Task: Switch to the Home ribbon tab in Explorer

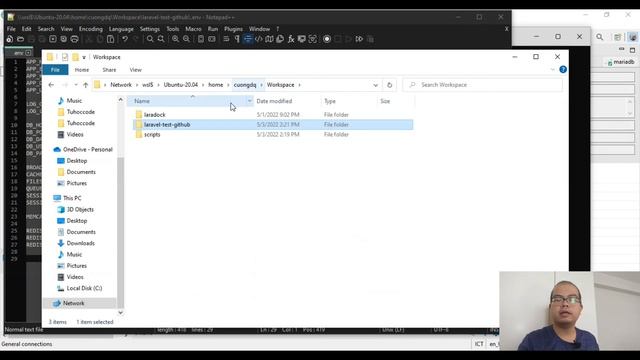Action: tap(82, 70)
